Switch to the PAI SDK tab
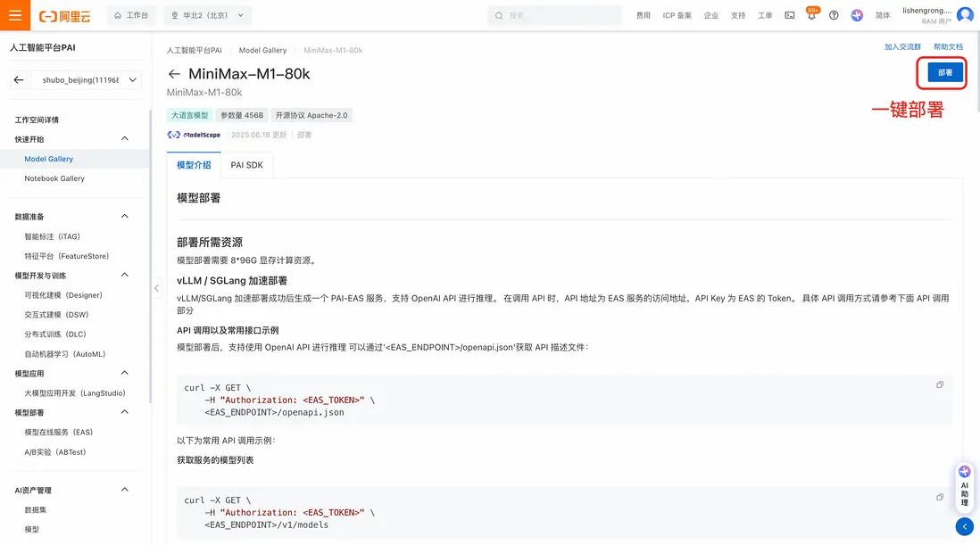Viewport: 980px width, 545px height. pyautogui.click(x=247, y=165)
